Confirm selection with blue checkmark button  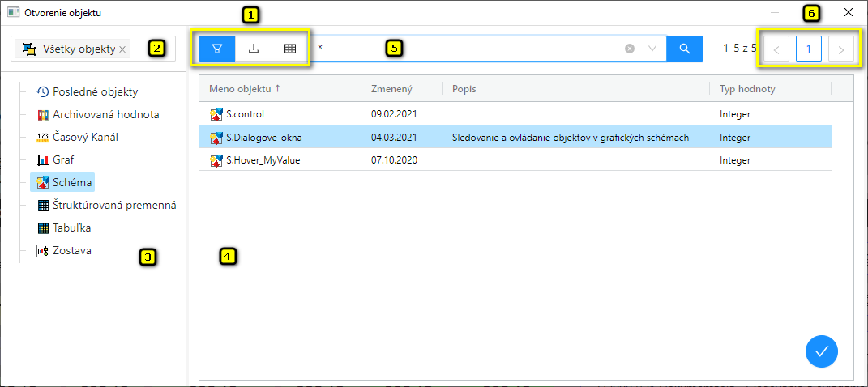(x=821, y=351)
